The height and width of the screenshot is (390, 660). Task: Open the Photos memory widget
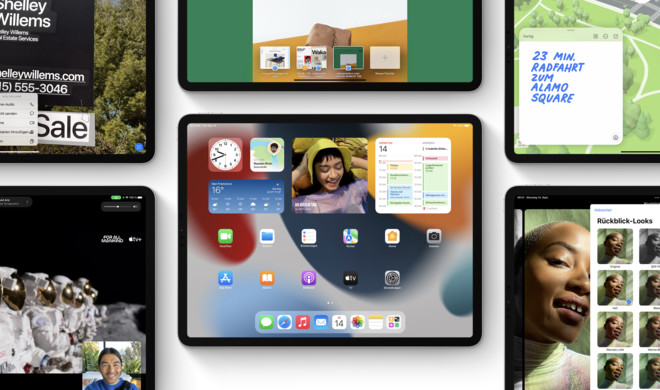(x=330, y=175)
